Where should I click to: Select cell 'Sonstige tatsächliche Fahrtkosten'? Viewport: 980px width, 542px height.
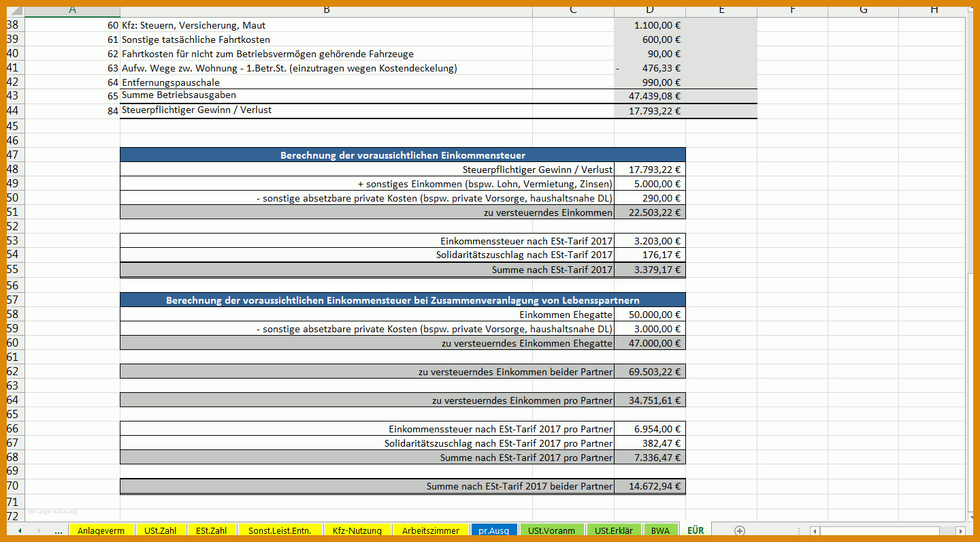pyautogui.click(x=327, y=39)
